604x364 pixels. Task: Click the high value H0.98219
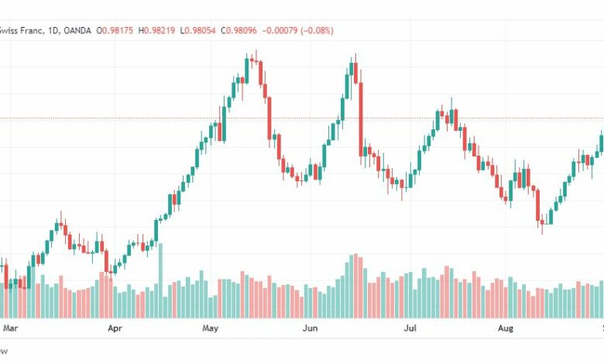[156, 30]
